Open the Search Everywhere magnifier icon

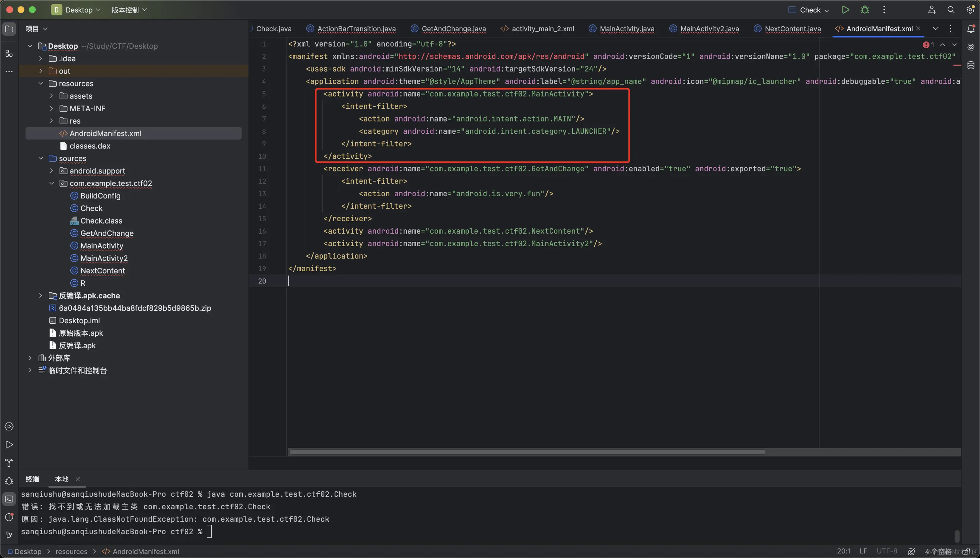pos(951,10)
